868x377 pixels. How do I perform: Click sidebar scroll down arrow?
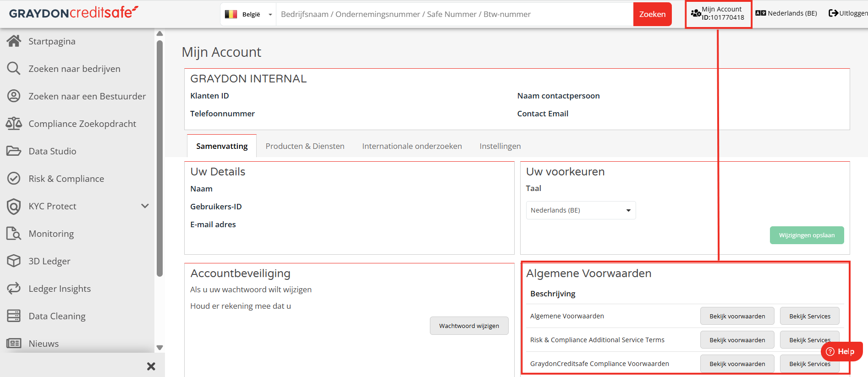tap(159, 348)
